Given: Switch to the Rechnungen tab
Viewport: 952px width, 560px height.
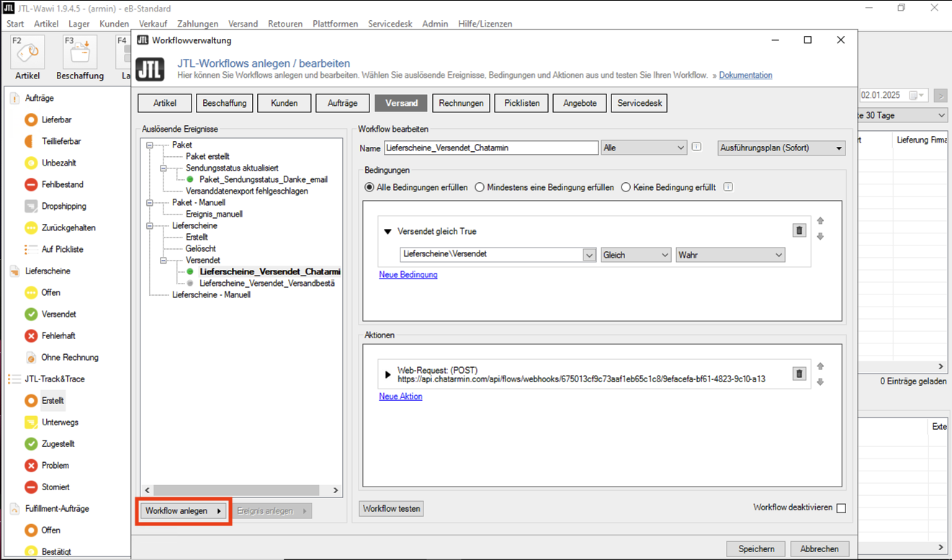Looking at the screenshot, I should click(x=461, y=103).
